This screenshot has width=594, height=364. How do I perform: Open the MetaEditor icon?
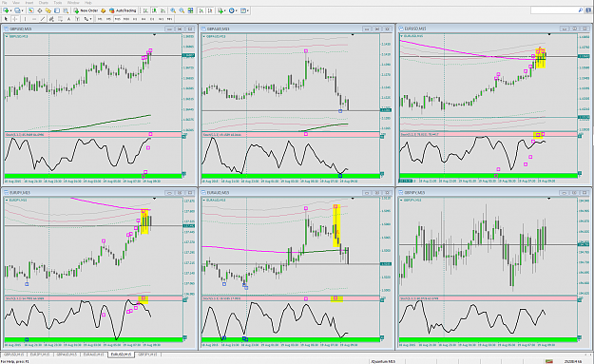103,10
